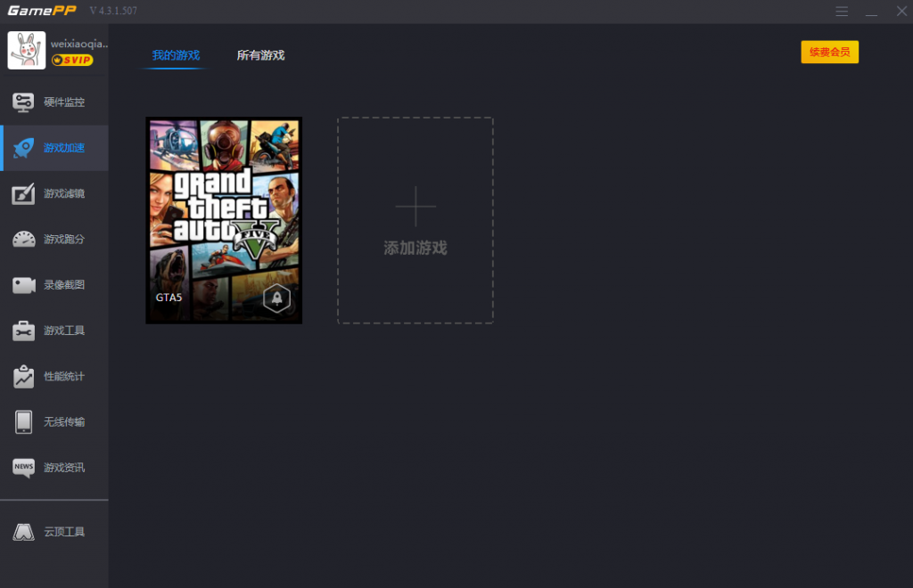Open the camera icon for 录像截图

pos(23,285)
